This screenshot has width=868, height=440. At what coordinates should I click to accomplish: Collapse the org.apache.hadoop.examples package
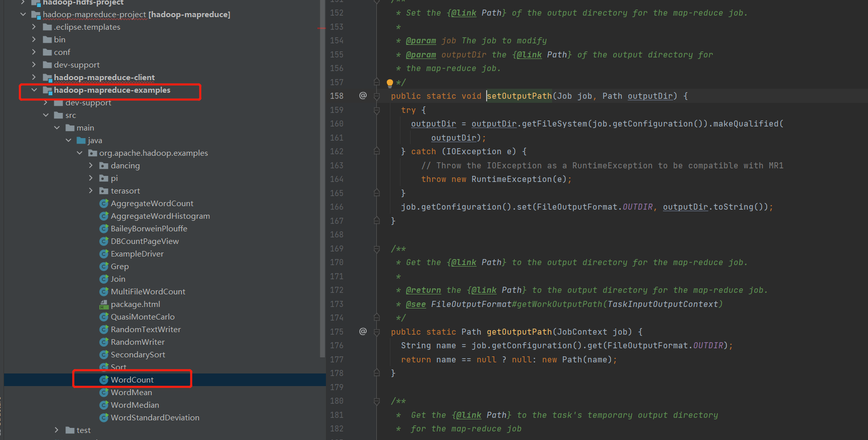click(x=79, y=153)
